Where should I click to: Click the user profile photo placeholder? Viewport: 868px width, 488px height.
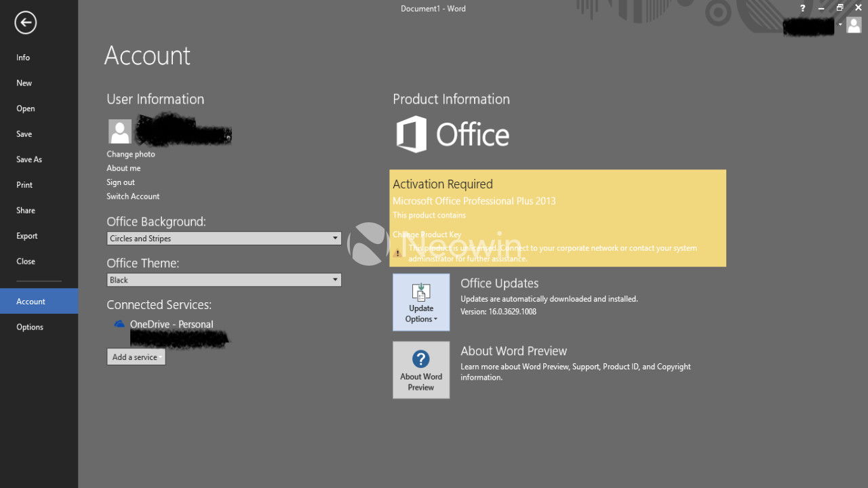tap(120, 131)
